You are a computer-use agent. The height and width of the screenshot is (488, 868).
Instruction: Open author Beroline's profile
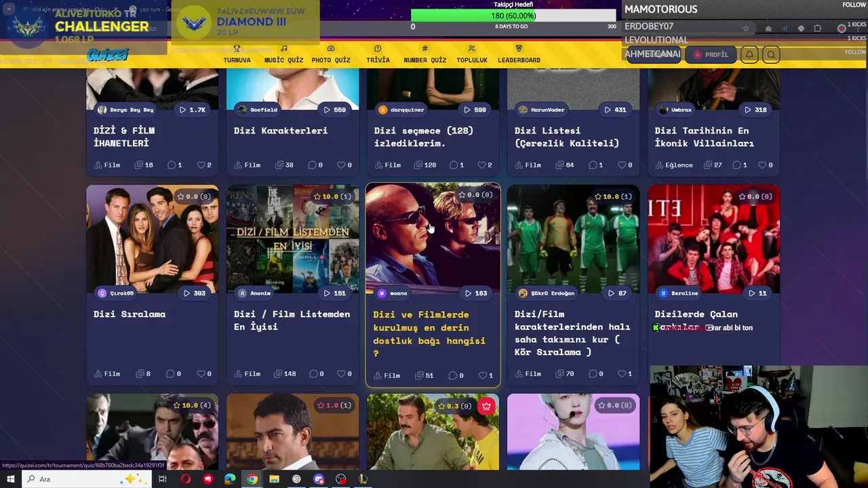(679, 293)
